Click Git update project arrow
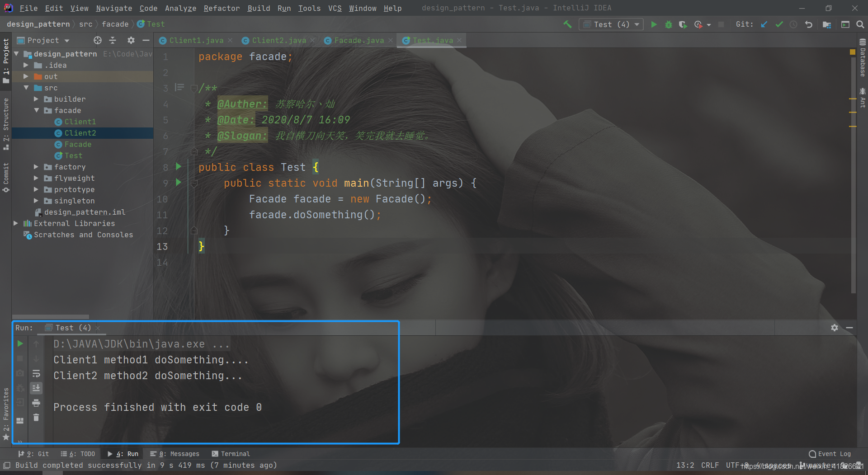The image size is (868, 475). pos(764,24)
